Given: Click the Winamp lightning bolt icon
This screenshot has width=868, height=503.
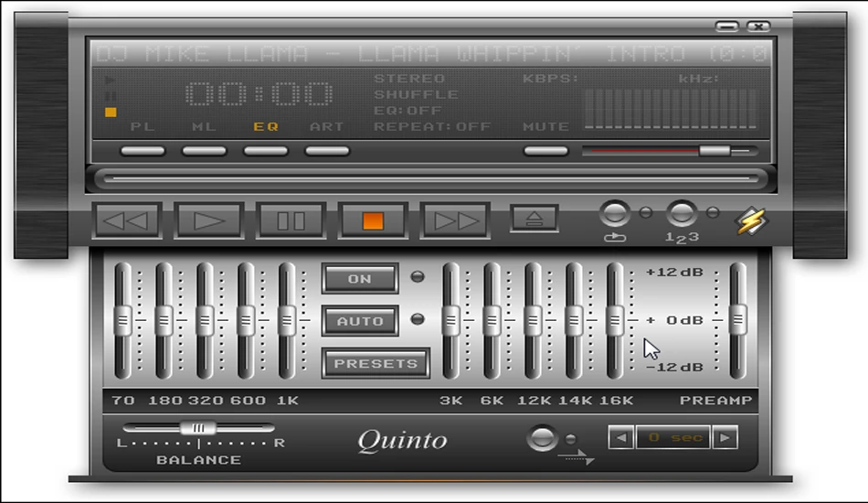Looking at the screenshot, I should (x=751, y=220).
